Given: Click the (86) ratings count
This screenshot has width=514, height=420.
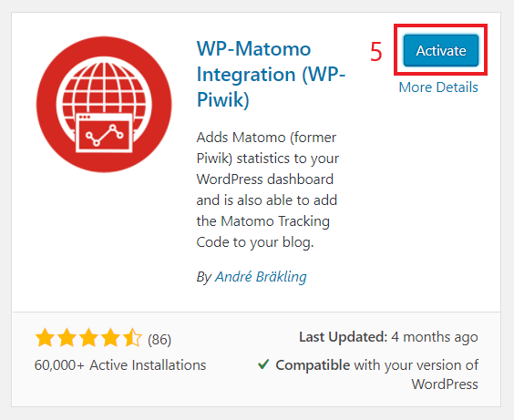Looking at the screenshot, I should (159, 340).
